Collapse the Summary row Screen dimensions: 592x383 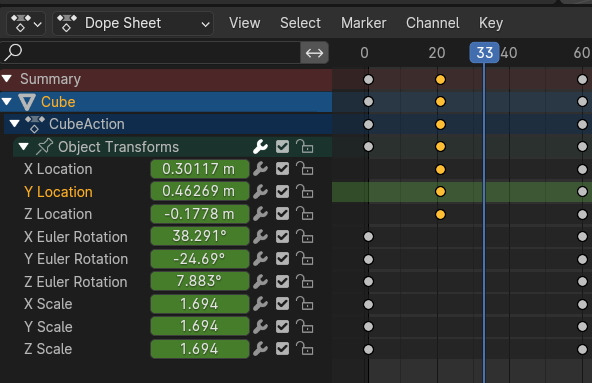tap(7, 79)
